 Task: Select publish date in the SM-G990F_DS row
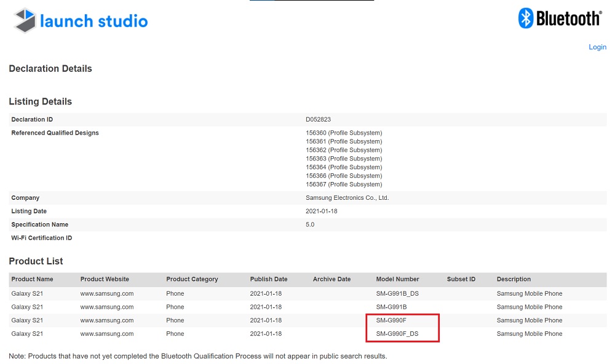point(266,334)
